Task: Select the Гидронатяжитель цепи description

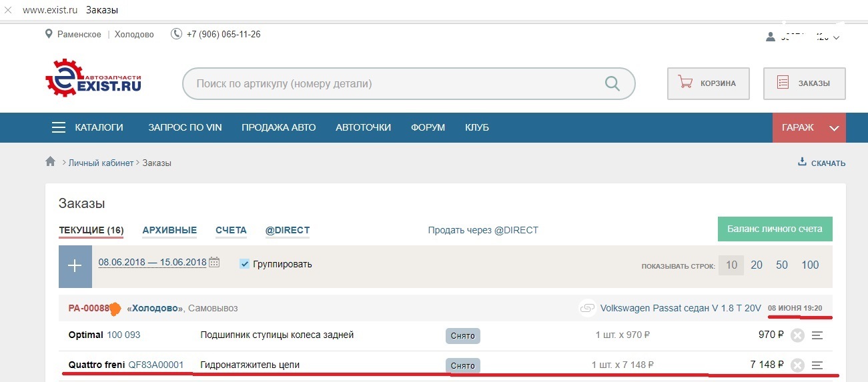Action: point(250,365)
